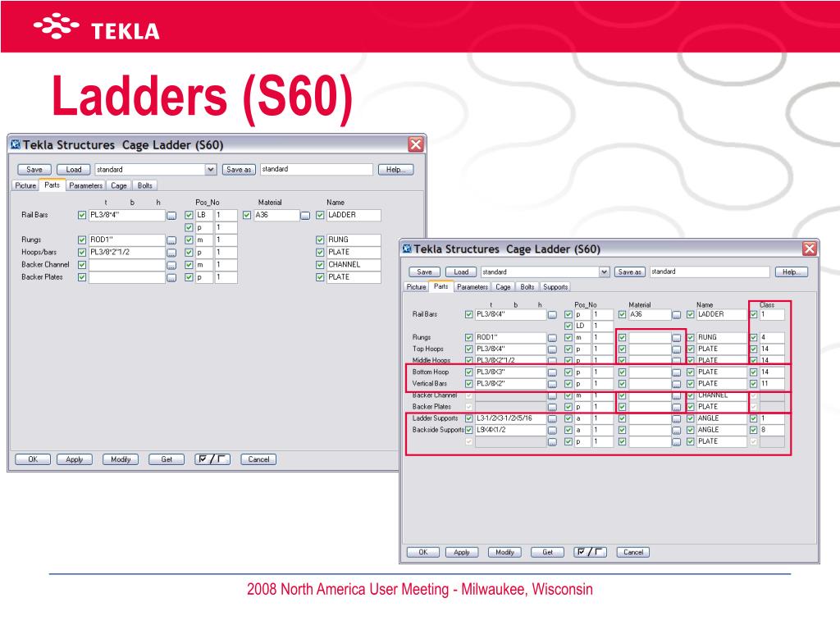Uncheck A36 material checkbox in left dialog
This screenshot has height=630, width=840.
coord(246,216)
